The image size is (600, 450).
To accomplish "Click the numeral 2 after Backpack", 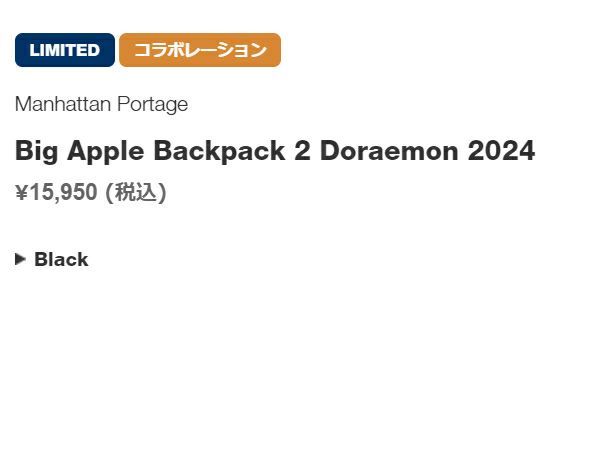I will tap(302, 152).
